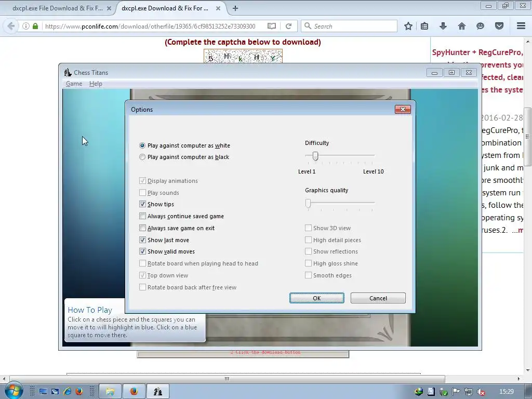Screen dimensions: 532x399
Task: Click the site information icon in address bar
Action: coord(26,26)
